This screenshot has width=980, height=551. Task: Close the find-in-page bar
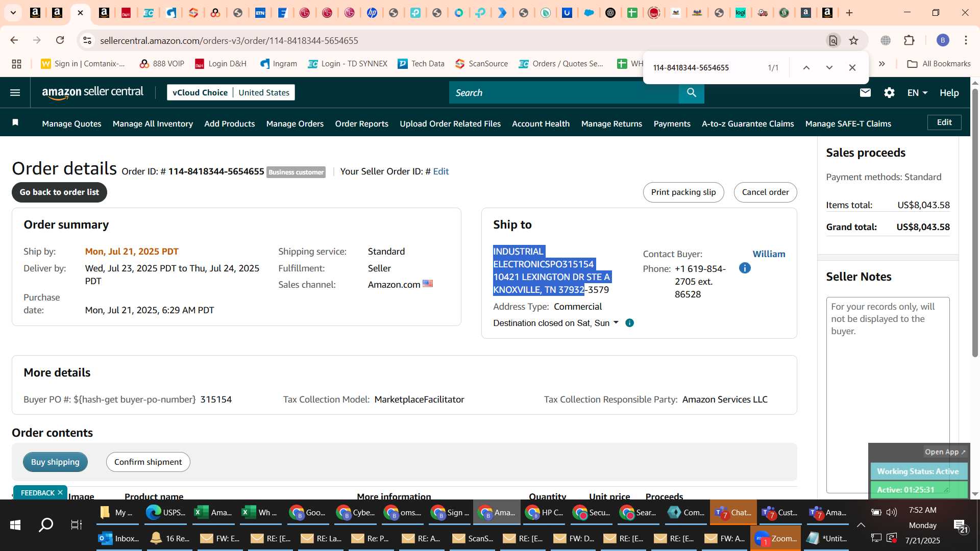click(852, 67)
